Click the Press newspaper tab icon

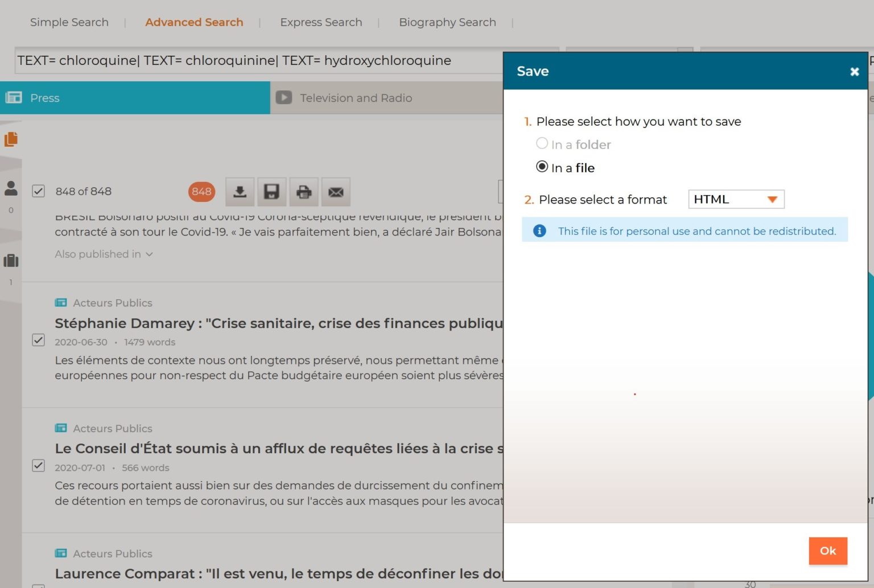point(14,97)
